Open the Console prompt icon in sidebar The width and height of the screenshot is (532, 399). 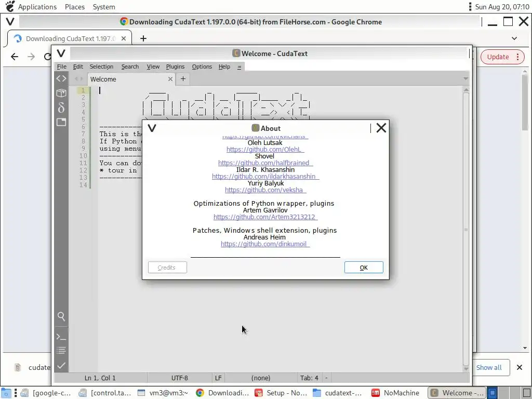[61, 337]
